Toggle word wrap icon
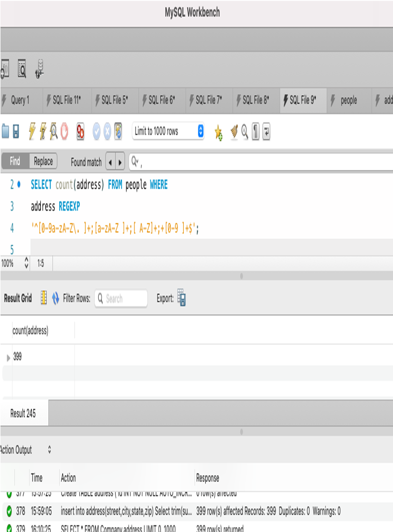Screen dimensions: 393x532 (x=266, y=132)
